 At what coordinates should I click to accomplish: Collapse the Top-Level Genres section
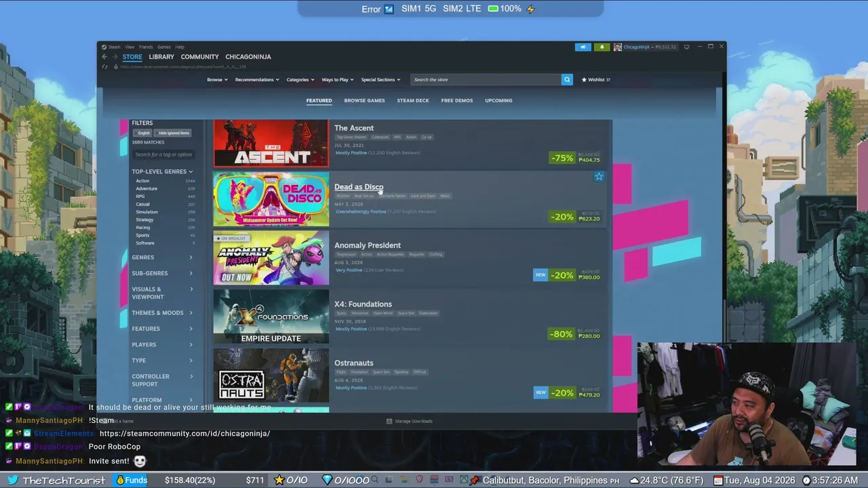tap(162, 171)
